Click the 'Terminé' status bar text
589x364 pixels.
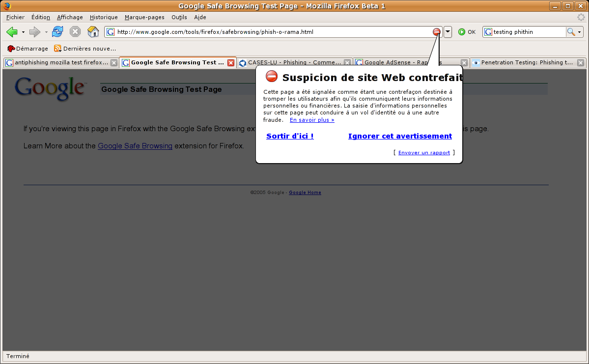coord(18,356)
